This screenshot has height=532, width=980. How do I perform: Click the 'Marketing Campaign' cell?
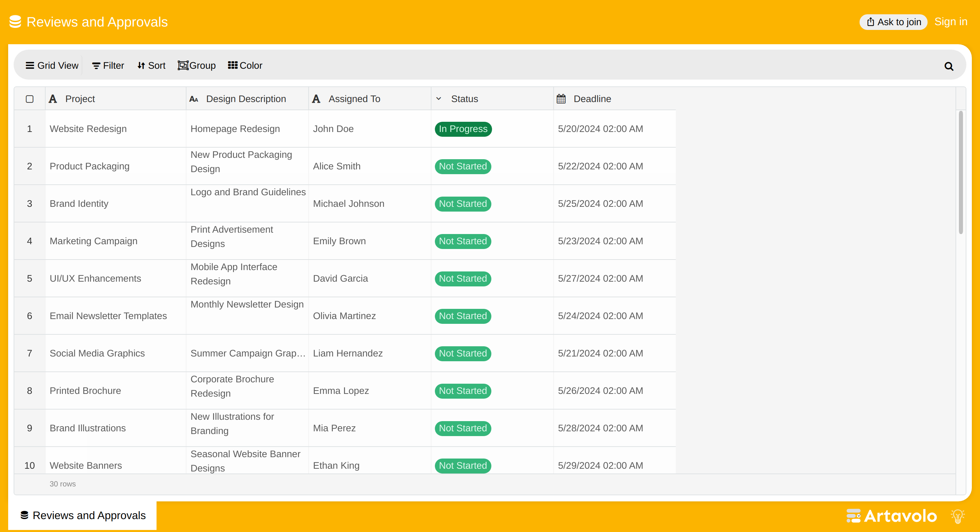(x=116, y=241)
